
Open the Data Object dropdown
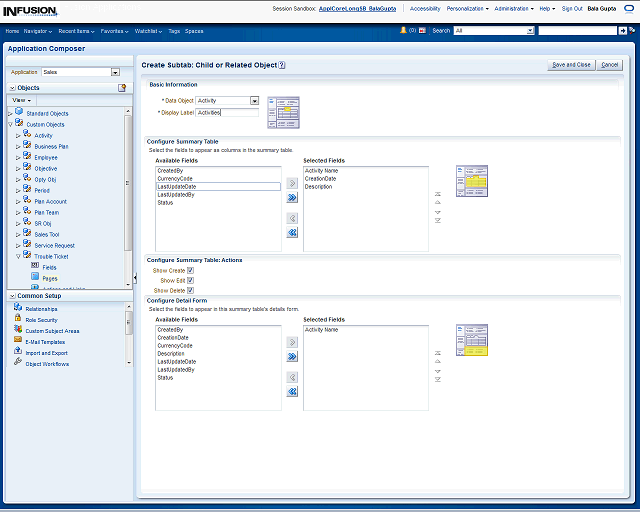pyautogui.click(x=254, y=101)
